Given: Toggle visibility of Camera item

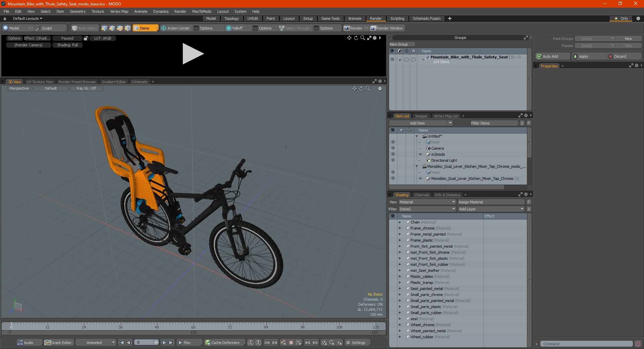Looking at the screenshot, I should (393, 148).
